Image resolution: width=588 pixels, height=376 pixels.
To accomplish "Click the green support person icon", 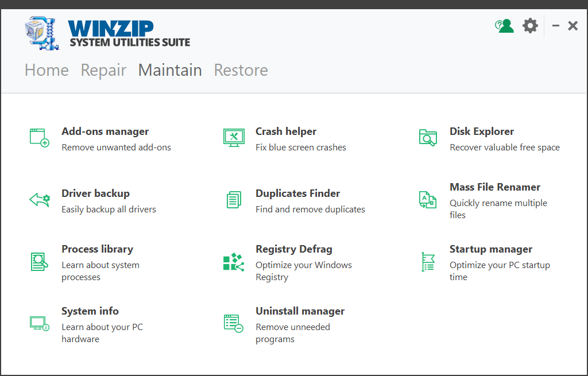I will [x=504, y=25].
